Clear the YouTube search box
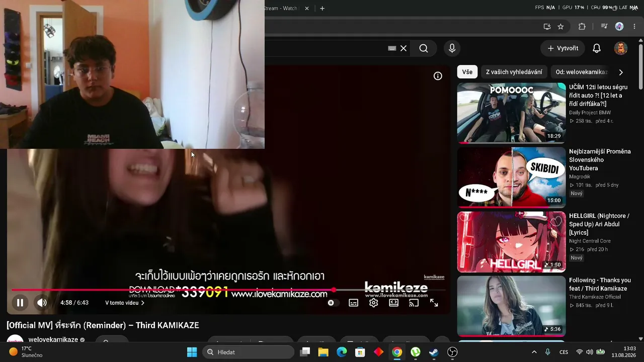The height and width of the screenshot is (362, 644). [404, 48]
